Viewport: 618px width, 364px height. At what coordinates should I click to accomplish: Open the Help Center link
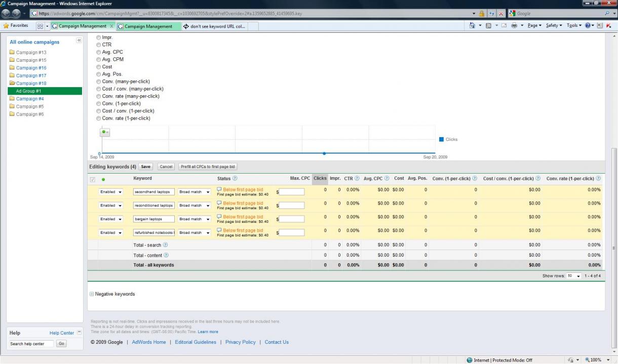(62, 333)
